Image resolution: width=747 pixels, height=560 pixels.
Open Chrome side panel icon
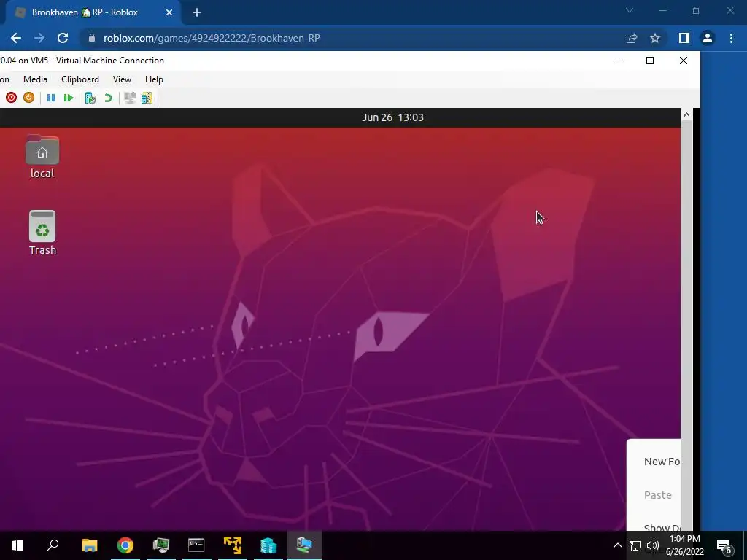point(684,38)
